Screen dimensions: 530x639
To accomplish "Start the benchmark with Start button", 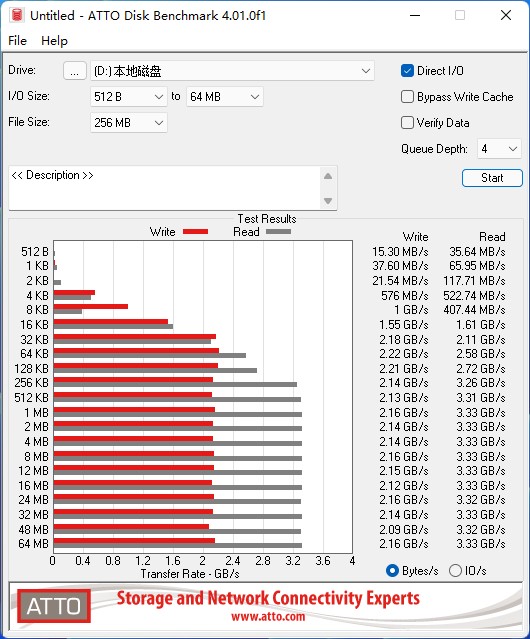I will (492, 178).
